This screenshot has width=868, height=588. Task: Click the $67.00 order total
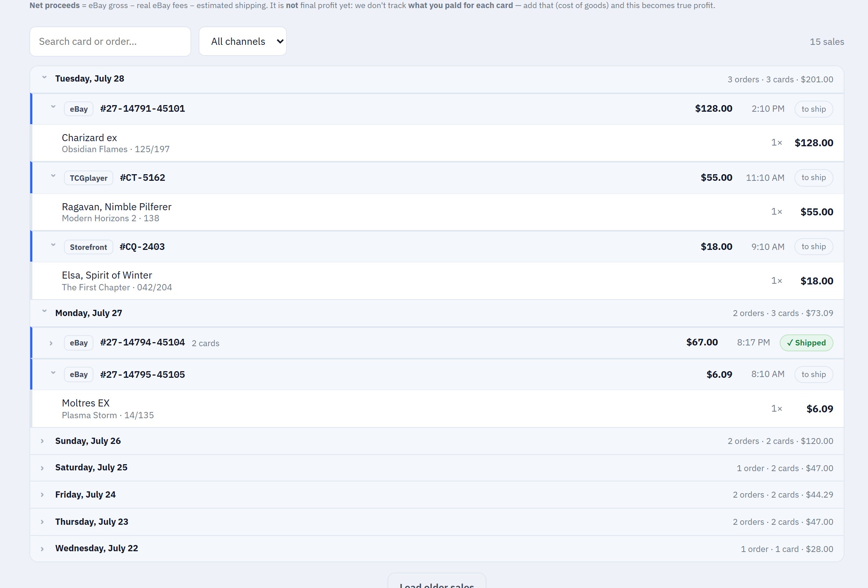click(x=702, y=342)
